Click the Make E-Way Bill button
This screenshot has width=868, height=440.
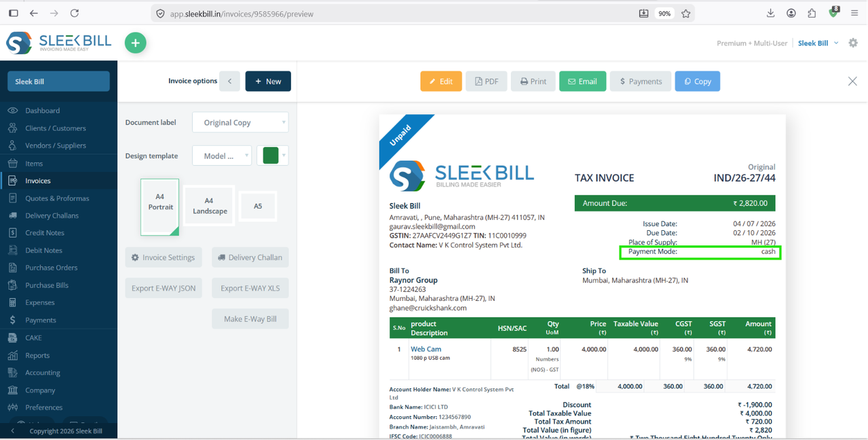point(250,319)
